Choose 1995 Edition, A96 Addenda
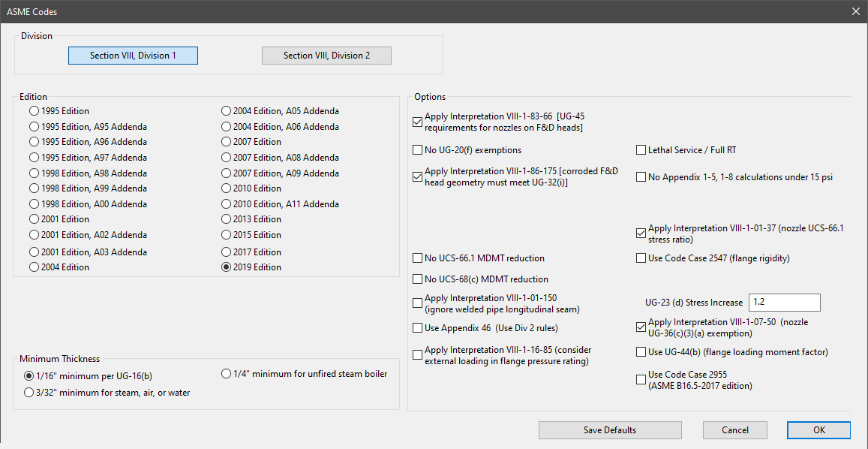868x449 pixels. click(34, 142)
